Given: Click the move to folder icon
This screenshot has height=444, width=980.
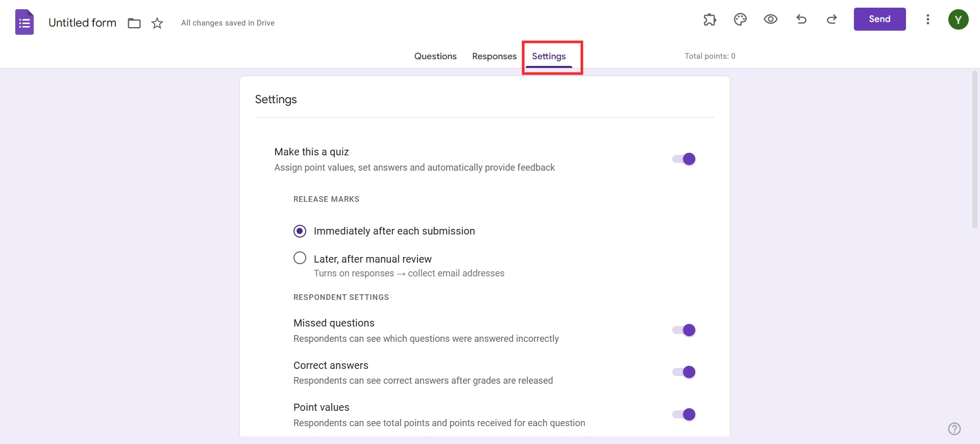Looking at the screenshot, I should pyautogui.click(x=134, y=23).
